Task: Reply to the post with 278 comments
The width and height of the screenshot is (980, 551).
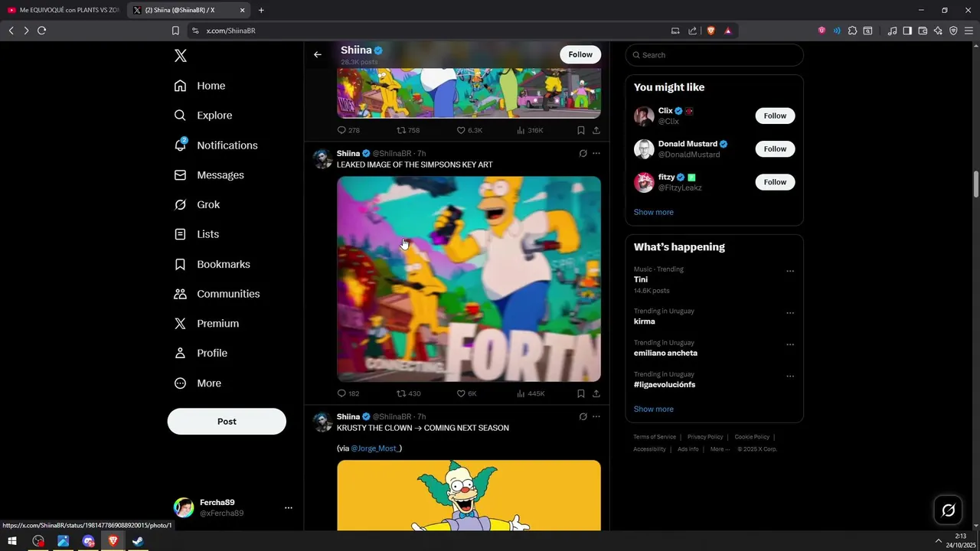Action: [348, 130]
